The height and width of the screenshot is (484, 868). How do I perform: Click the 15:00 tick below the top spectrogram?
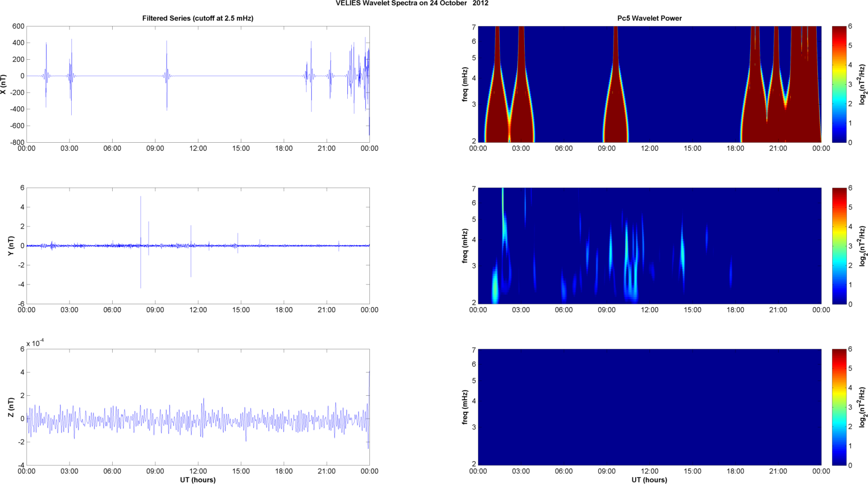(693, 148)
